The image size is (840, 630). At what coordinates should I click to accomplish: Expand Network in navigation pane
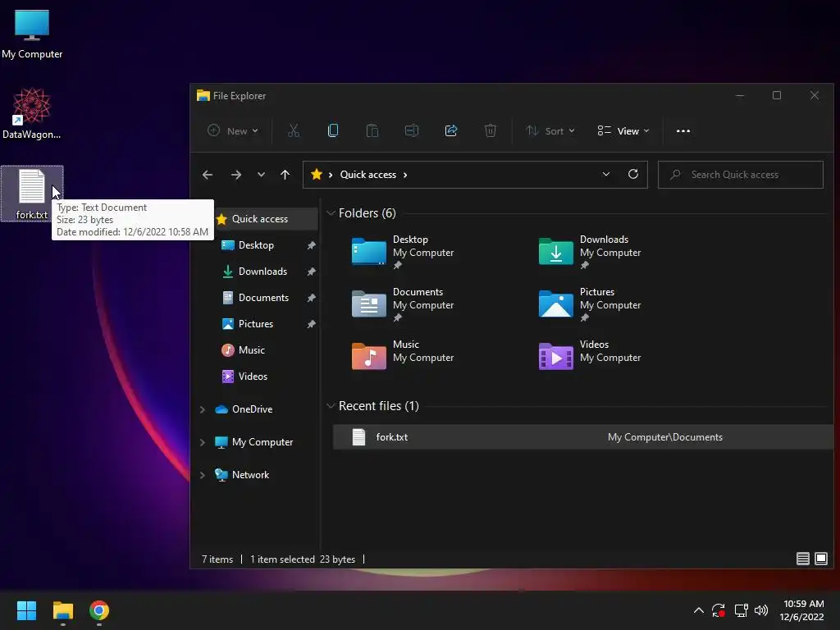[x=203, y=475]
